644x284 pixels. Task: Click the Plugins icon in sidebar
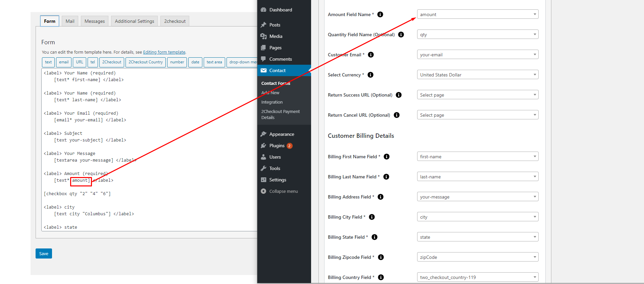point(263,146)
